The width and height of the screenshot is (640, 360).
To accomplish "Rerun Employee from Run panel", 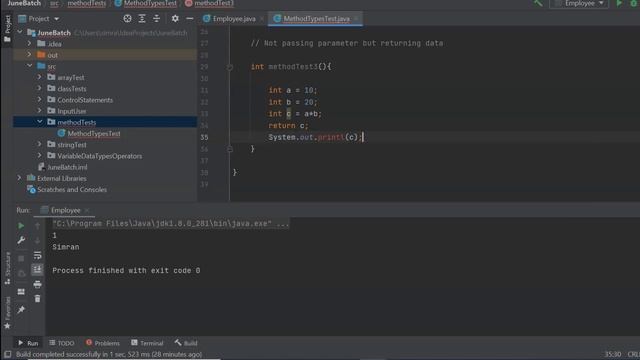I will click(x=21, y=226).
